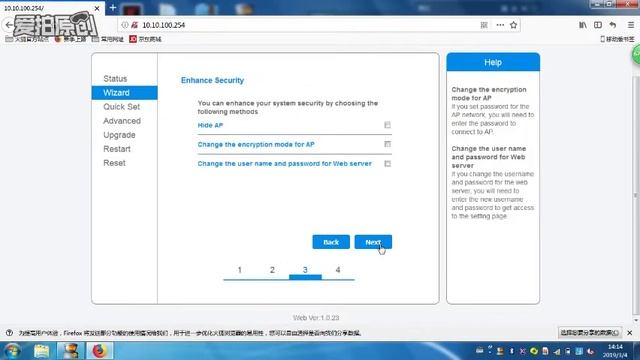This screenshot has height=360, width=640.
Task: Click the Help panel header
Action: tap(493, 62)
